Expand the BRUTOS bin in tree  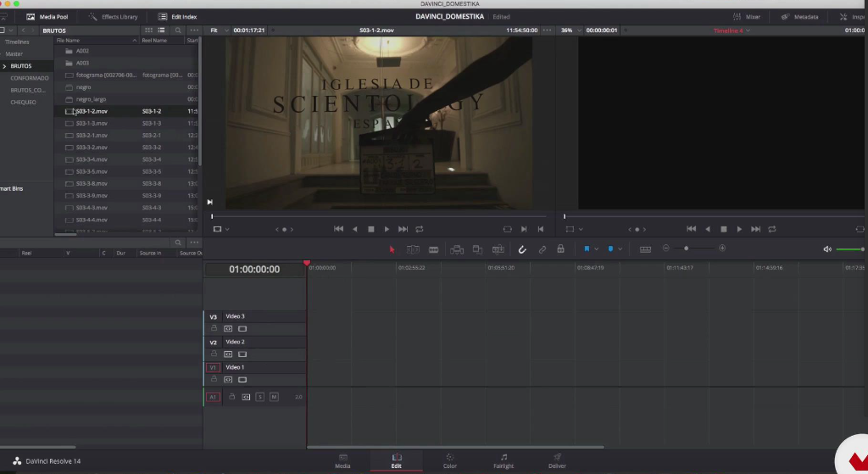tap(4, 66)
